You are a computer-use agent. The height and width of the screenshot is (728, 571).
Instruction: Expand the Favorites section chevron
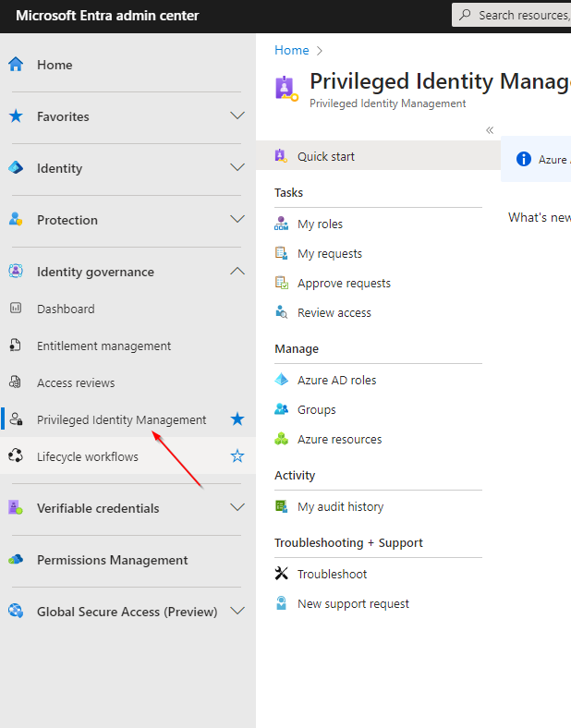(237, 115)
